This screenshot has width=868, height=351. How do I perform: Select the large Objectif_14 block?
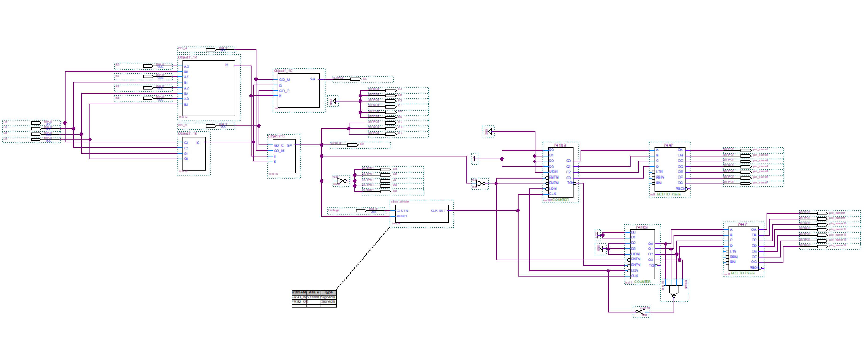(x=209, y=88)
